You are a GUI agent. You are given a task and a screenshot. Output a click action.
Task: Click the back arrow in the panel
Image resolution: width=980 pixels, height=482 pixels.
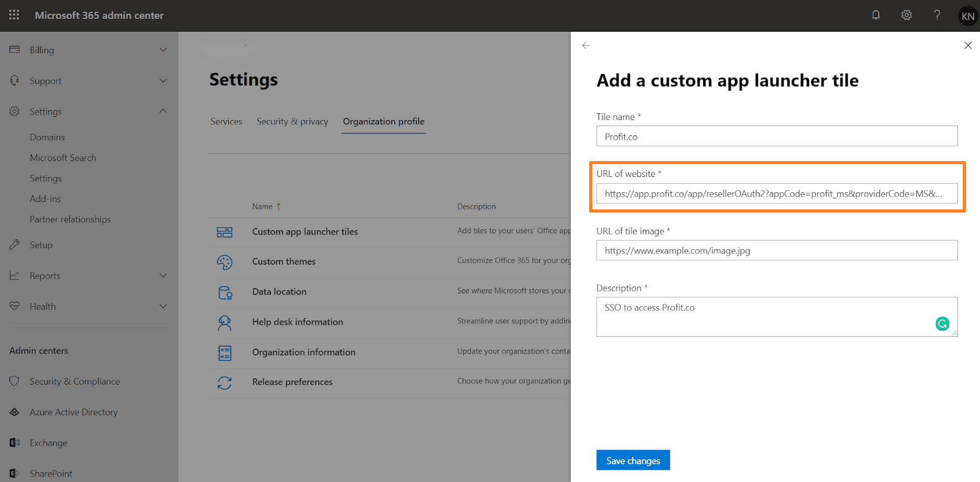click(586, 45)
